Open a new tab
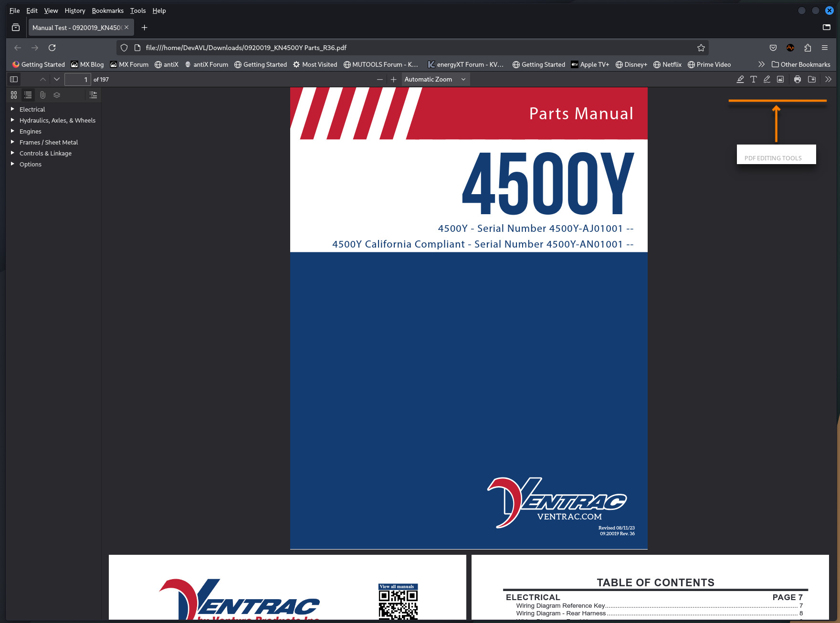Screen dimensions: 840x623 click(x=144, y=28)
